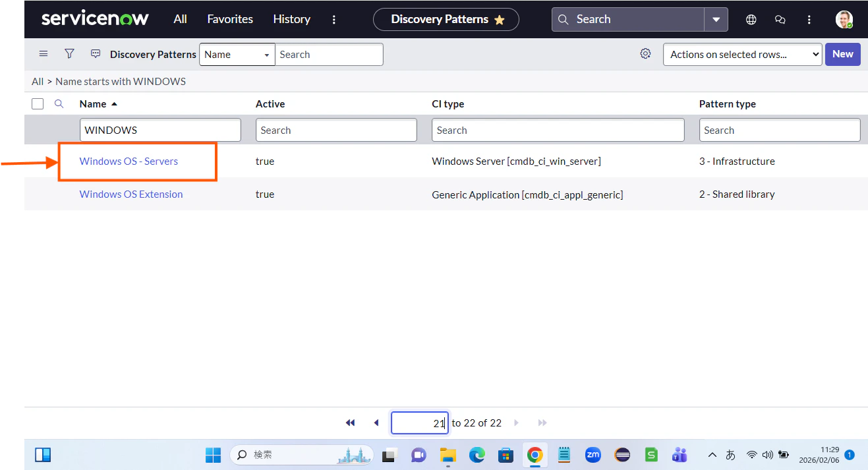The image size is (868, 470).
Task: Toggle the column search magnifier icon
Action: 59,103
